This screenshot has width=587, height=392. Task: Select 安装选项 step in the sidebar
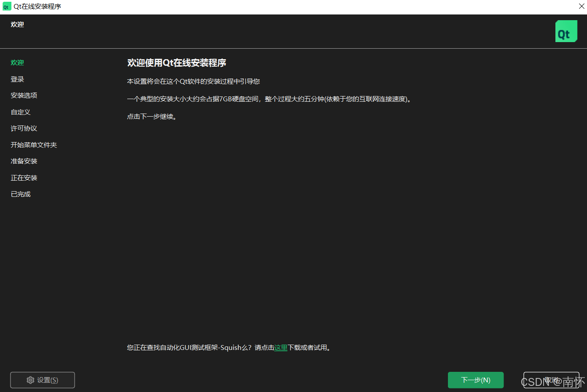coord(24,96)
